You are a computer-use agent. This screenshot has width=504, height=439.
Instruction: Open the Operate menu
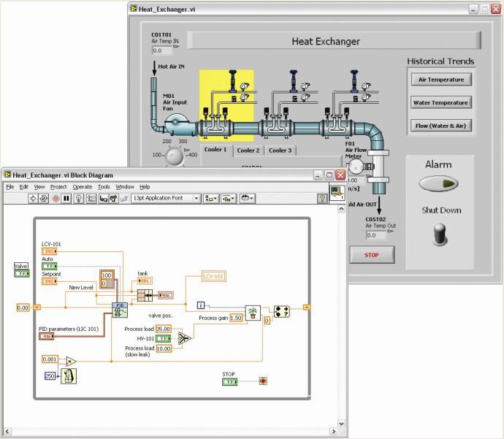point(82,187)
